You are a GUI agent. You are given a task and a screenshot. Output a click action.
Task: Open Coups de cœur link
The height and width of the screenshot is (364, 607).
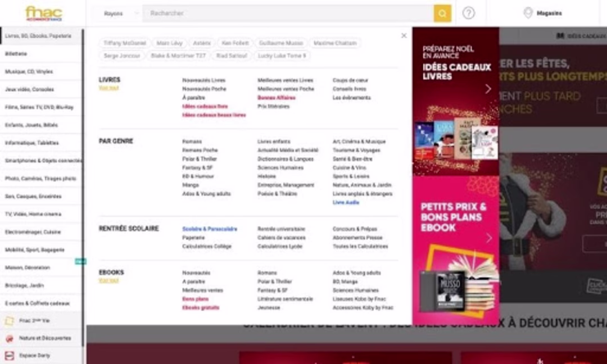(350, 80)
